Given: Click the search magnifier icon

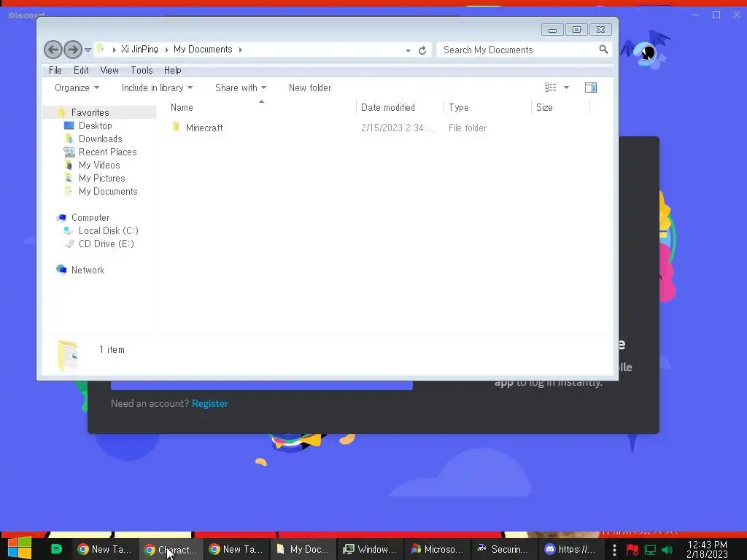Looking at the screenshot, I should (603, 49).
